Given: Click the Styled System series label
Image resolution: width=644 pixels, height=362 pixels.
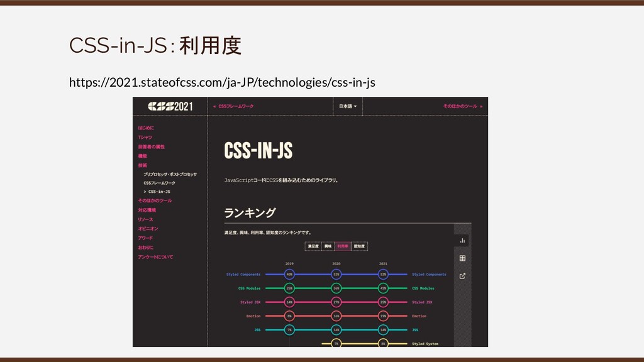Looking at the screenshot, I should (425, 344).
